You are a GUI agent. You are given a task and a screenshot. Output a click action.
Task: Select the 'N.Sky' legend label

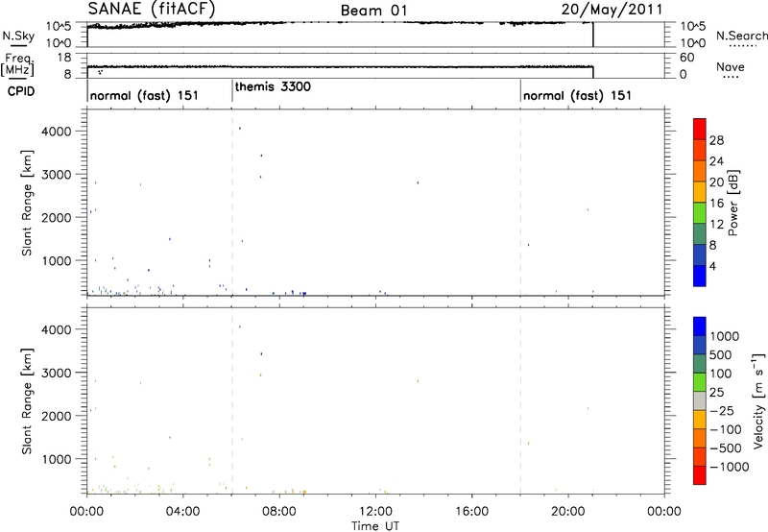18,36
